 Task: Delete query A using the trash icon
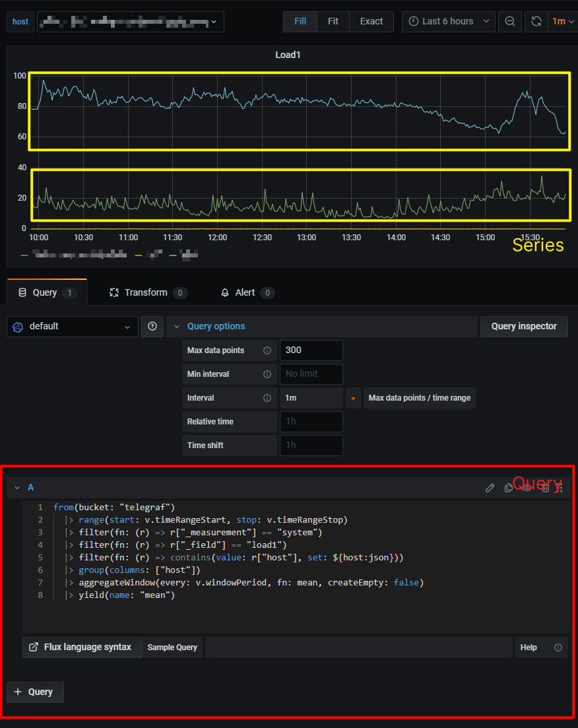(x=545, y=488)
